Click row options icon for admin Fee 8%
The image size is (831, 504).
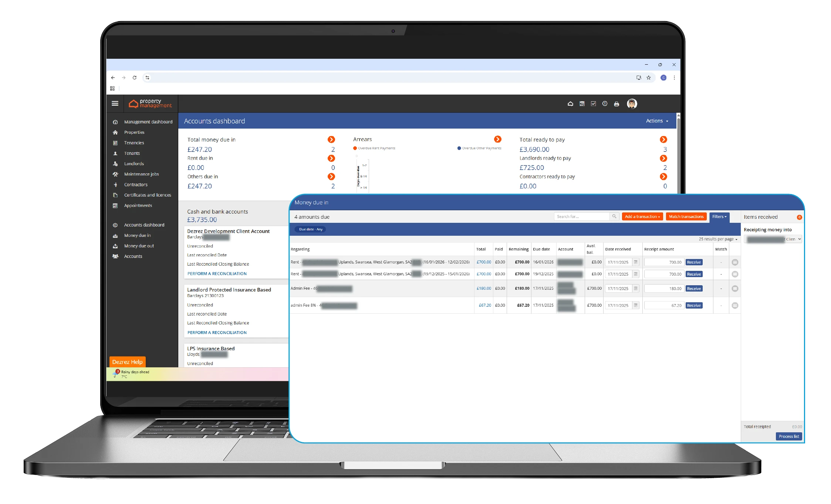735,306
